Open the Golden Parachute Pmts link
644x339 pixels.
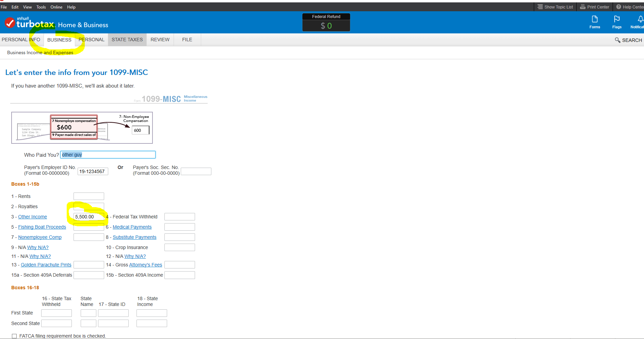pos(46,265)
